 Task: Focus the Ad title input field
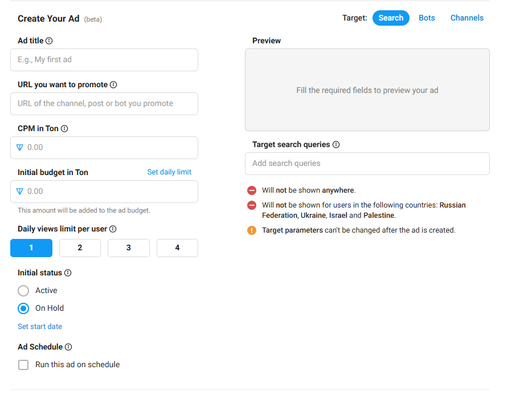pos(104,60)
